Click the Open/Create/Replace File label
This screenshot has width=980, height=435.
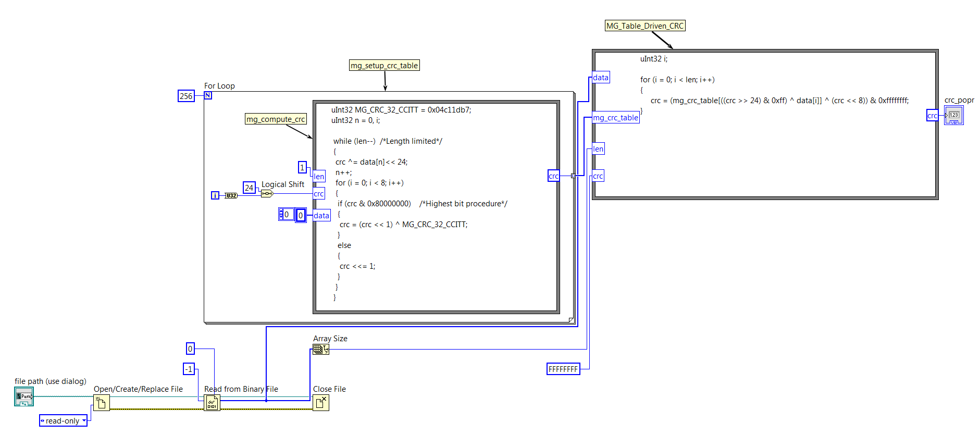tap(138, 389)
